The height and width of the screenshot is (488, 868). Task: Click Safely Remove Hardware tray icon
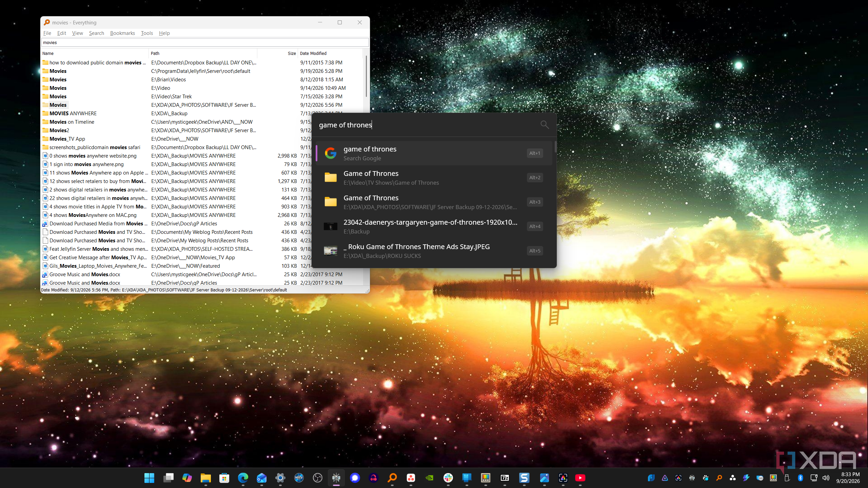[787, 478]
